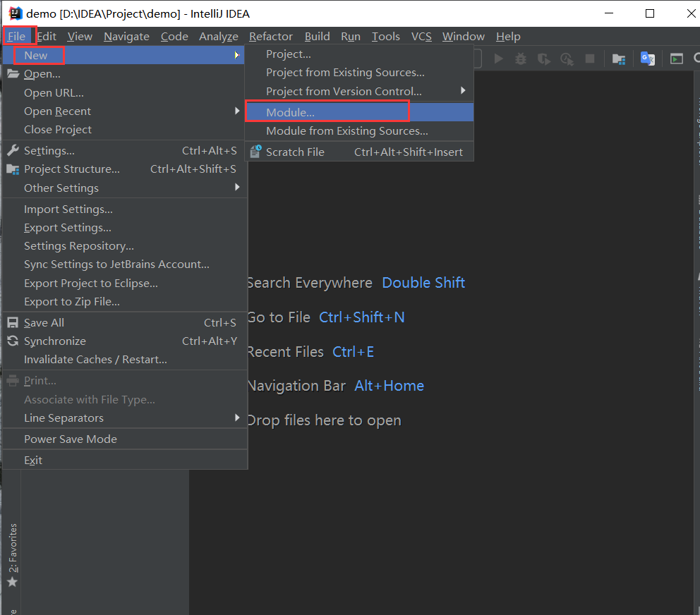Click the Scratch File icon
Screen dimensions: 700x615
tap(255, 152)
